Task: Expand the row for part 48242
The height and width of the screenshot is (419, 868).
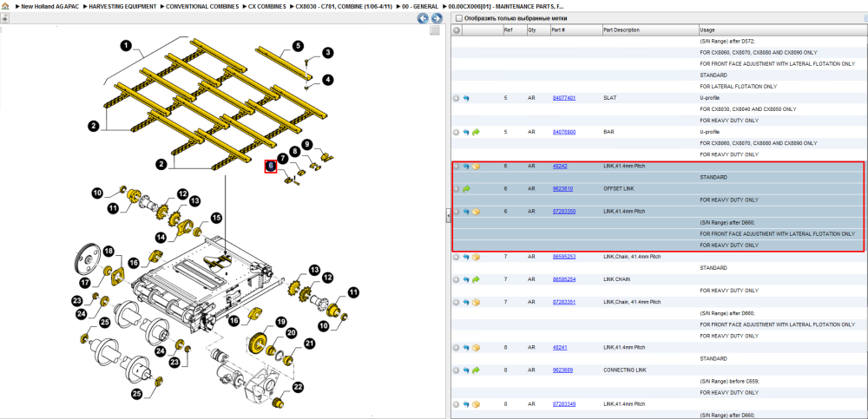Action: (457, 166)
